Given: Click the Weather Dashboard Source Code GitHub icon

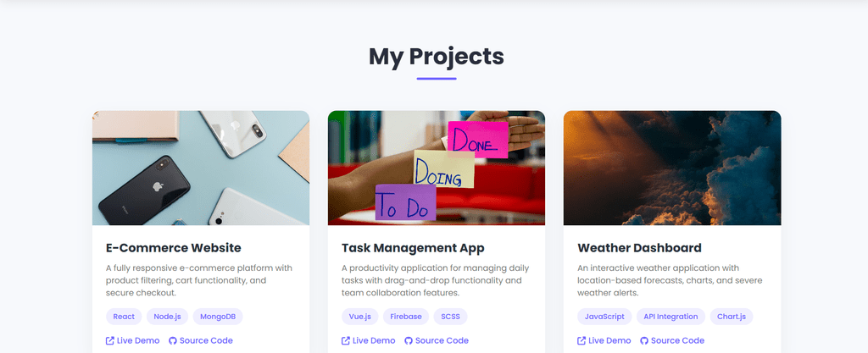Looking at the screenshot, I should 644,340.
